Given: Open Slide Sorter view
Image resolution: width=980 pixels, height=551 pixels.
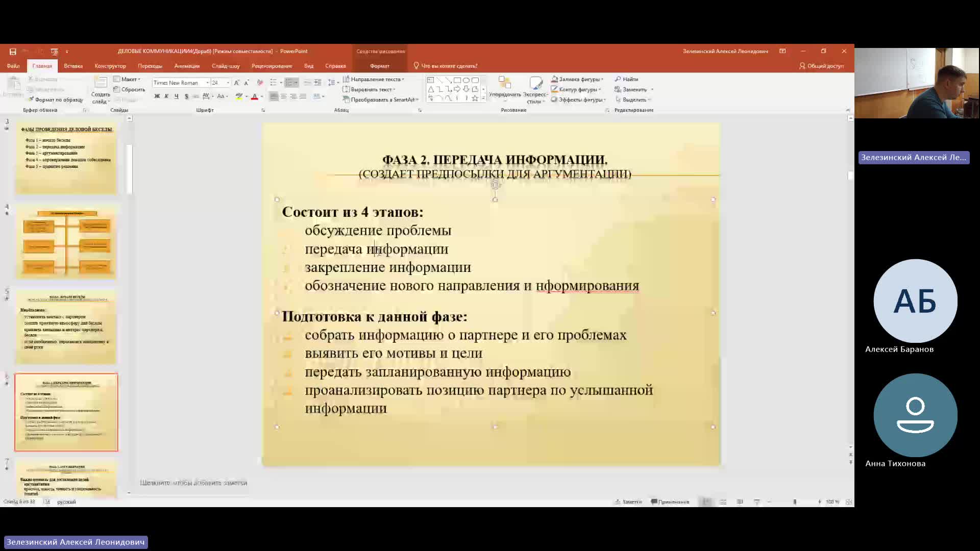Looking at the screenshot, I should (723, 502).
